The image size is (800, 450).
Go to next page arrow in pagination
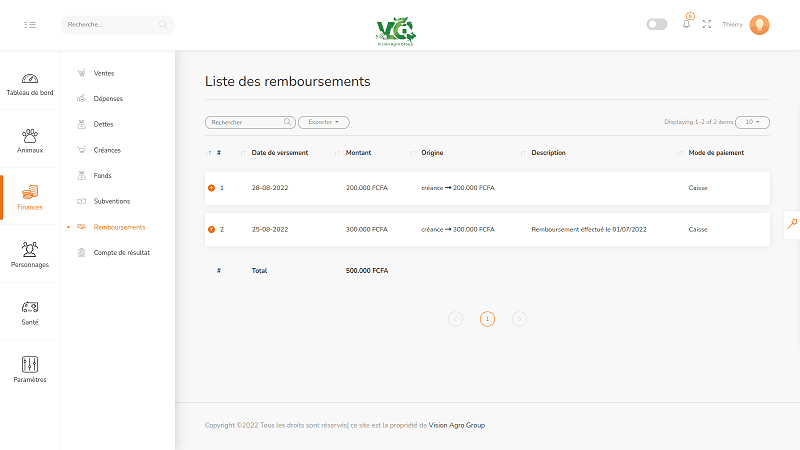point(519,319)
